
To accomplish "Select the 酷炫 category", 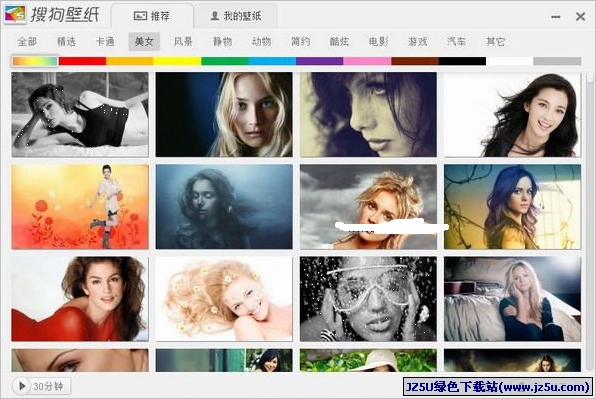I will pos(339,41).
